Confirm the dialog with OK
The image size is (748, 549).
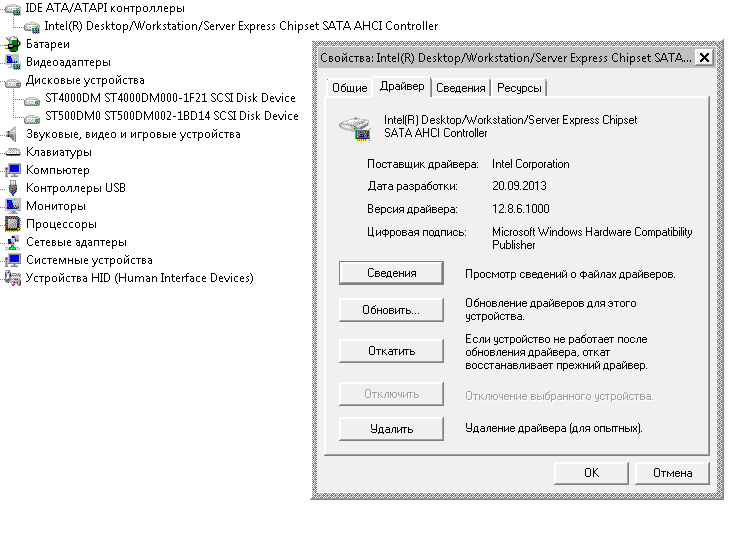(x=592, y=473)
